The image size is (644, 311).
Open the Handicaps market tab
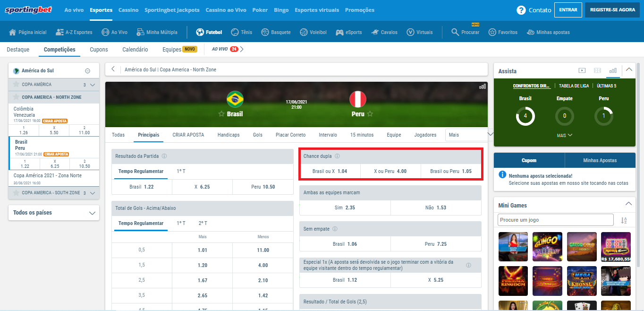point(229,135)
